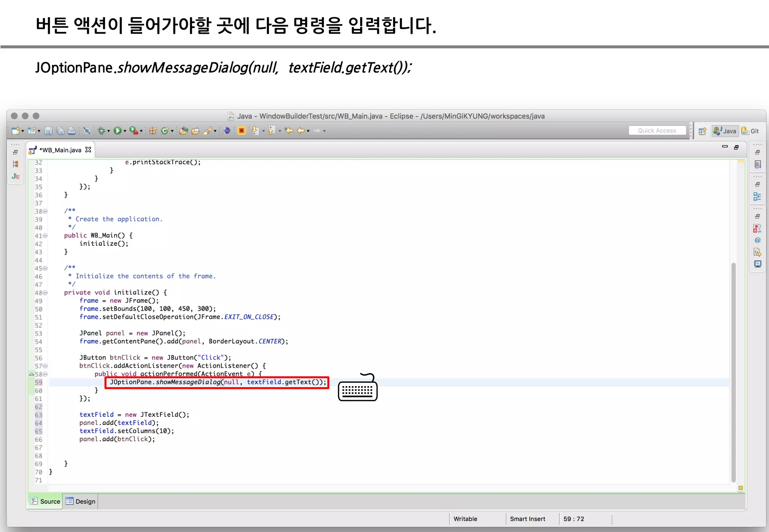Click the Debug bug icon

[x=101, y=131]
